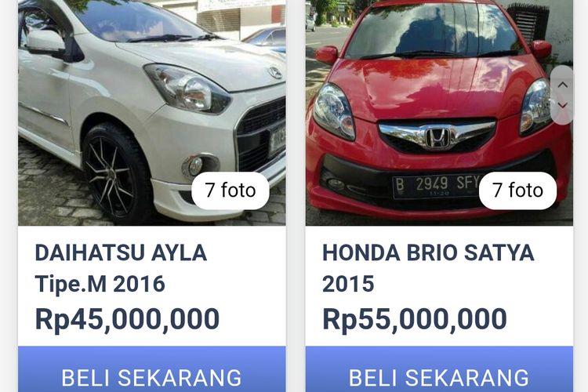This screenshot has height=392, width=588.
Task: Select the Rp45,000,000 price
Action: (127, 319)
